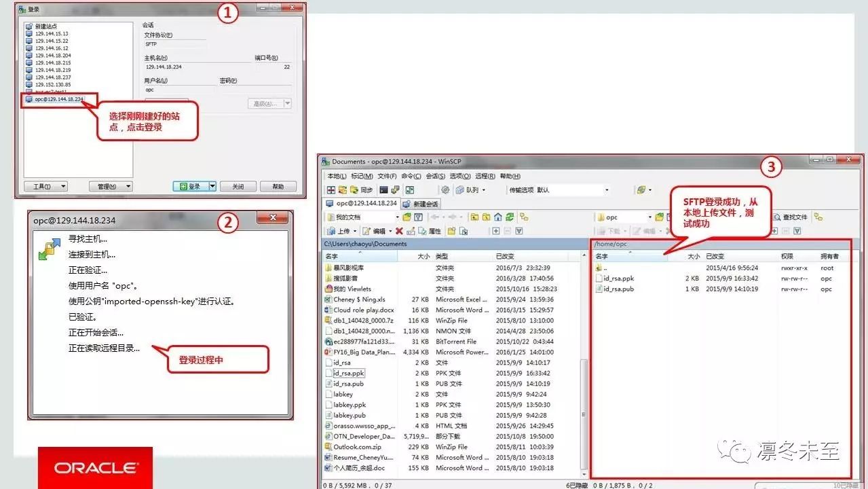Image resolution: width=868 pixels, height=489 pixels.
Task: Click the local Select files plus icon
Action: (x=496, y=231)
